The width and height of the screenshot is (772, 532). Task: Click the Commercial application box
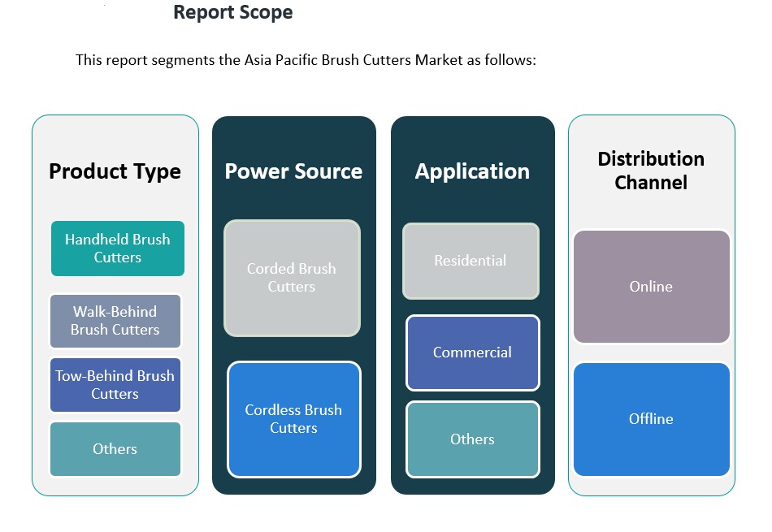pyautogui.click(x=472, y=353)
